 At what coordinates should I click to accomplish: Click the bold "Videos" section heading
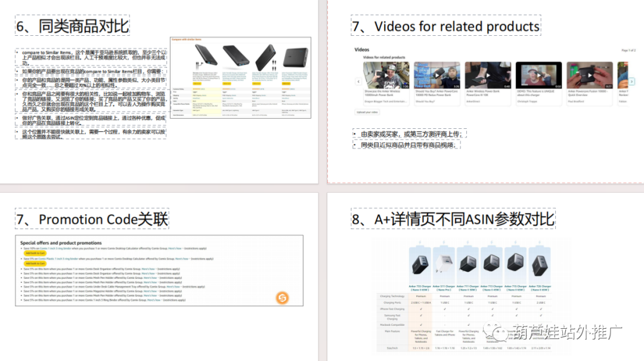click(x=362, y=50)
